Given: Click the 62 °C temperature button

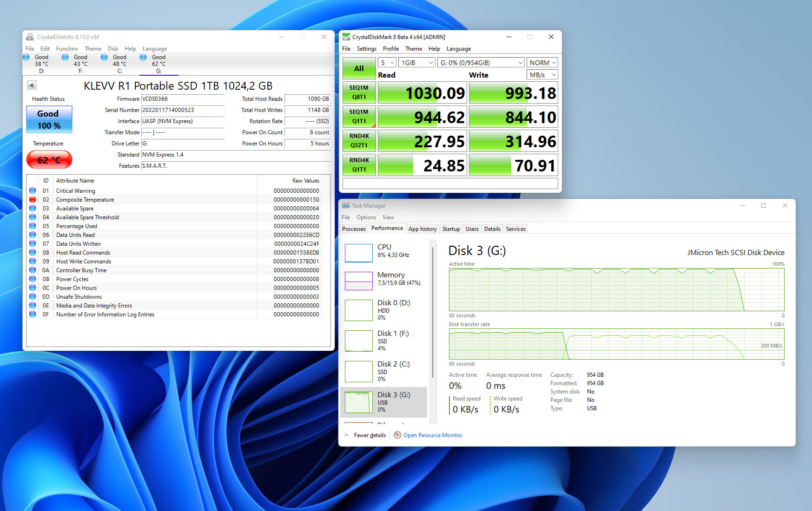Looking at the screenshot, I should click(x=49, y=160).
